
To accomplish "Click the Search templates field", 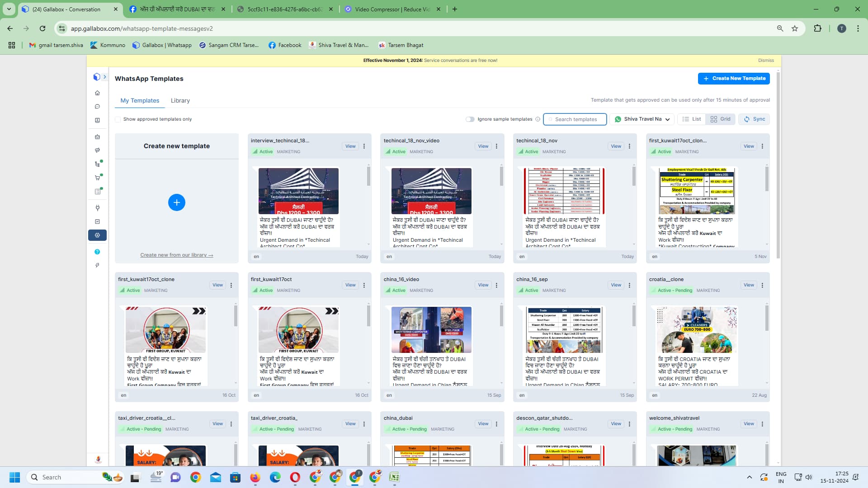I will click(x=575, y=119).
